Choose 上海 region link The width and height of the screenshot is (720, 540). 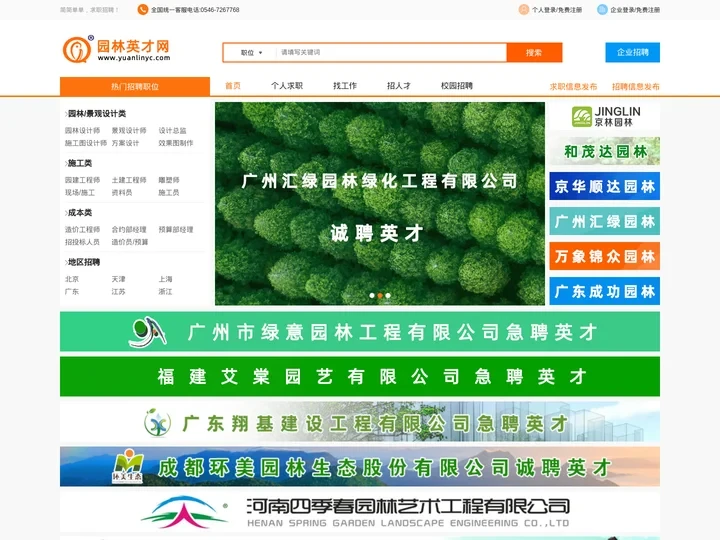point(165,279)
